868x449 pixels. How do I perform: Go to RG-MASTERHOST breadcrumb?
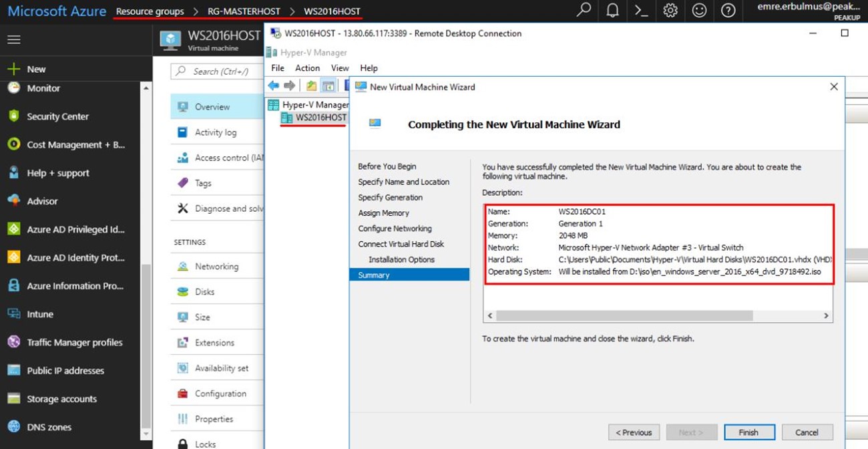click(245, 11)
